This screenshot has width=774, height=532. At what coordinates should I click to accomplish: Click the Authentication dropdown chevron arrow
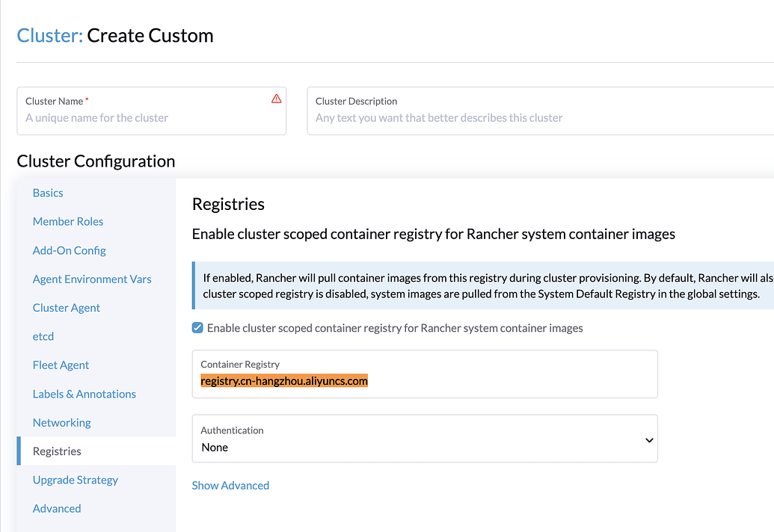click(x=648, y=440)
